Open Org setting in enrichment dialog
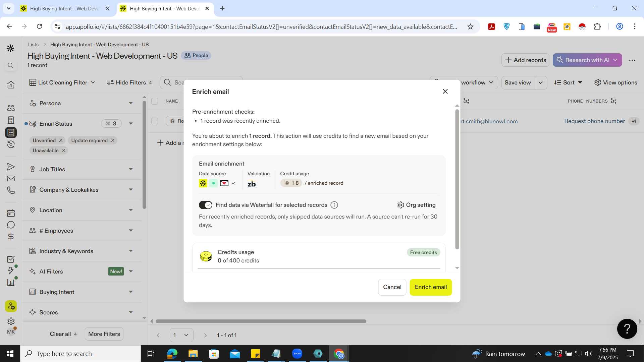The height and width of the screenshot is (362, 644). [x=416, y=205]
